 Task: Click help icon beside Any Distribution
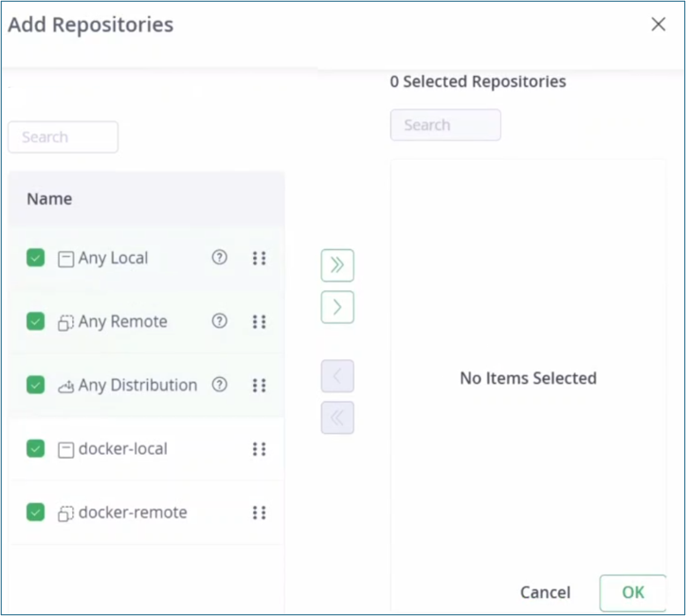pos(220,384)
